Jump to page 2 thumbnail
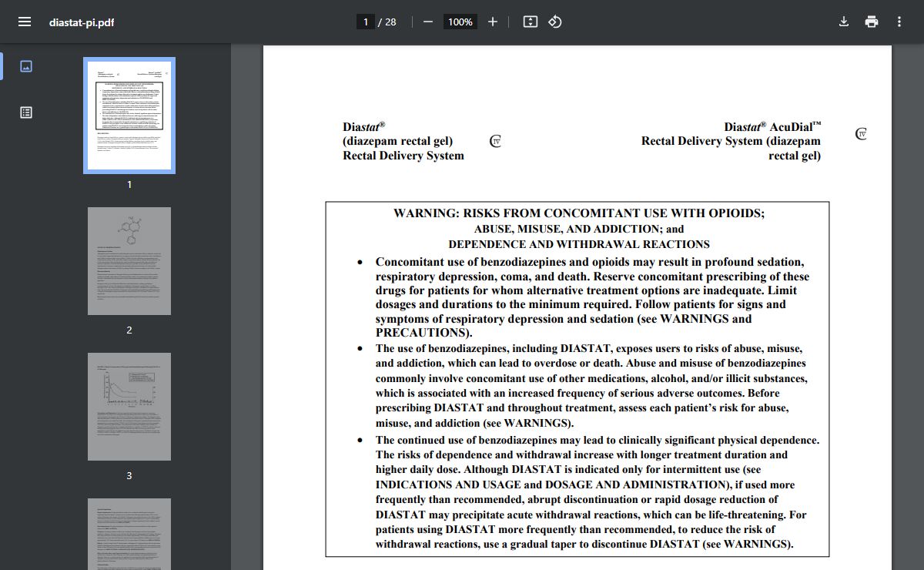Image resolution: width=924 pixels, height=570 pixels. (129, 260)
